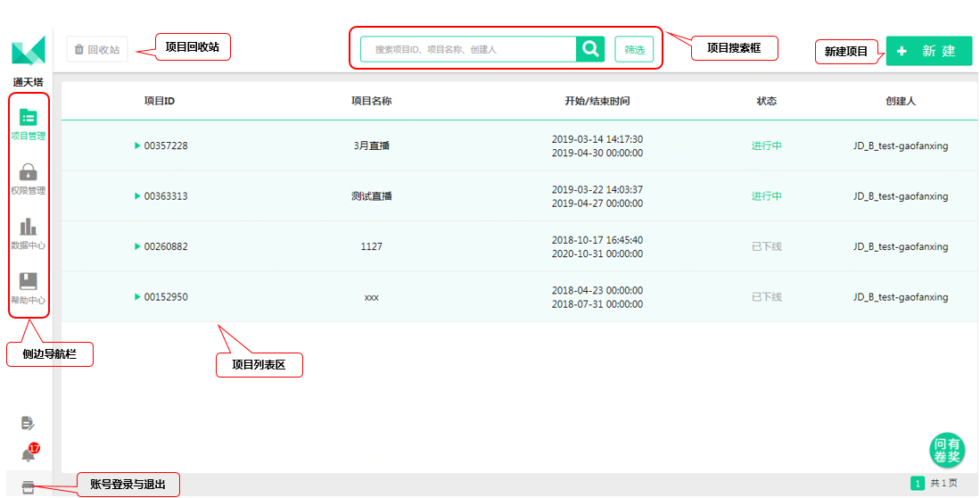Open the 回收站 recycle bin
Viewport: 980px width, 498px height.
pyautogui.click(x=97, y=49)
